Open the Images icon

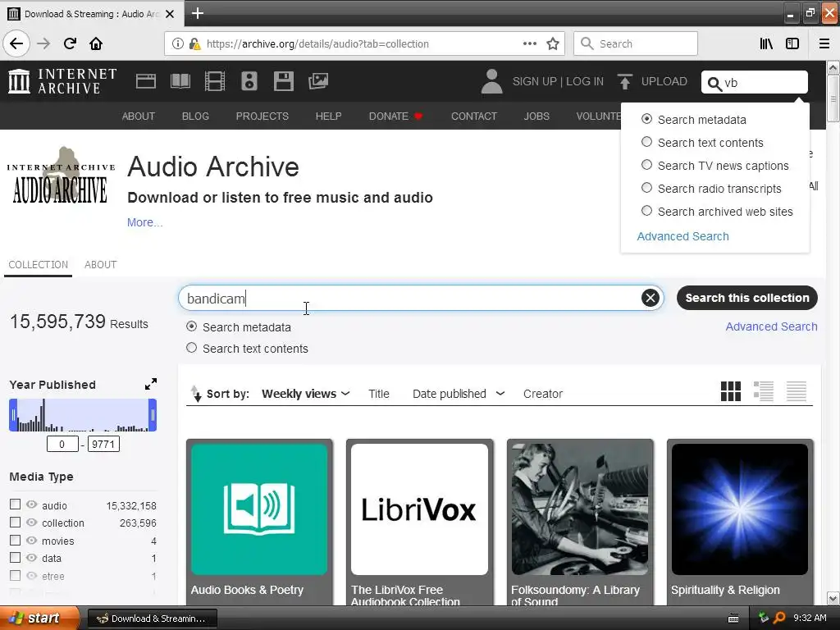(318, 81)
